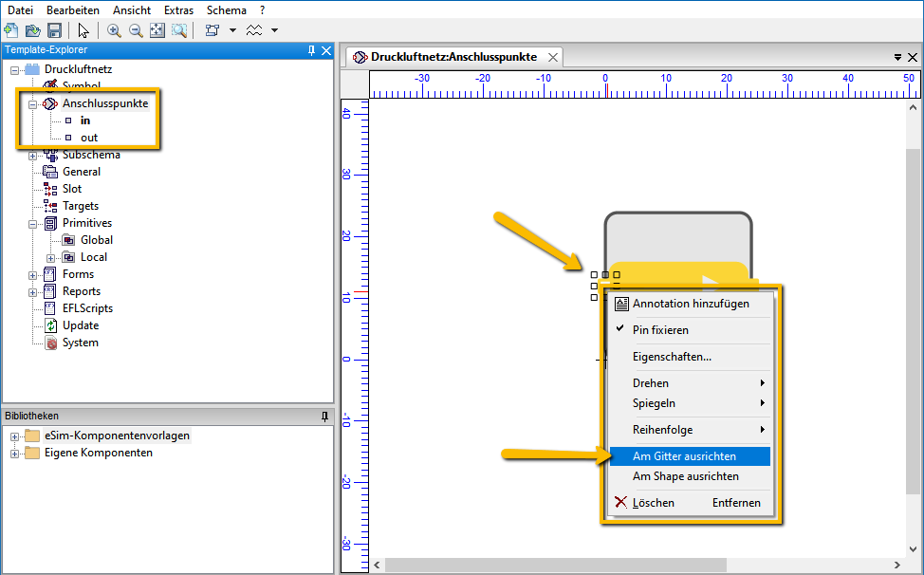The height and width of the screenshot is (575, 924).
Task: Activate the zoom-to-area magnifier tool
Action: (x=179, y=30)
